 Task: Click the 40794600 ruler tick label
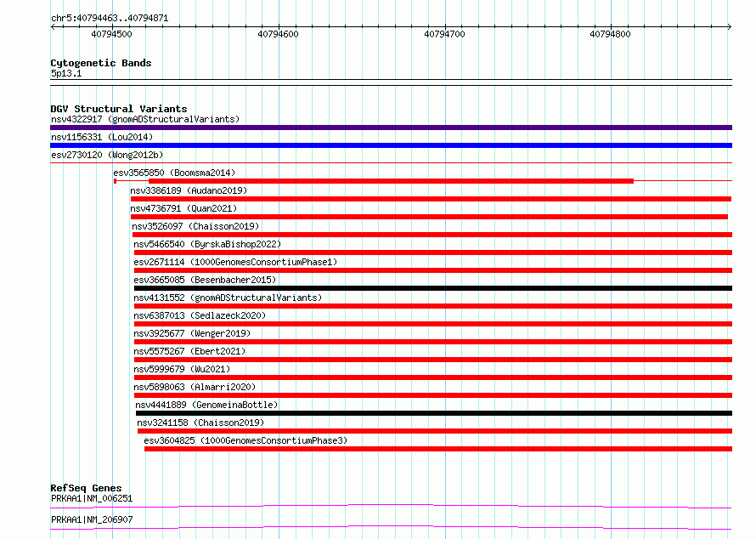279,34
